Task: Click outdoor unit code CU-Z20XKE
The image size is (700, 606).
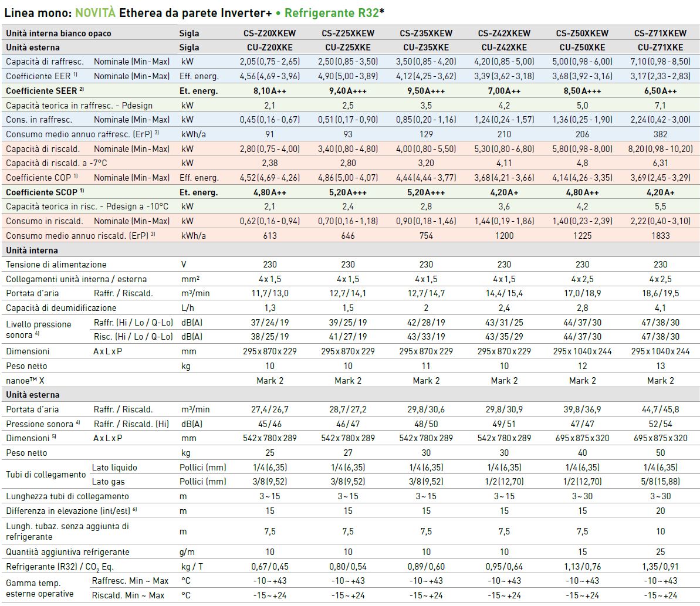Action: pyautogui.click(x=270, y=48)
